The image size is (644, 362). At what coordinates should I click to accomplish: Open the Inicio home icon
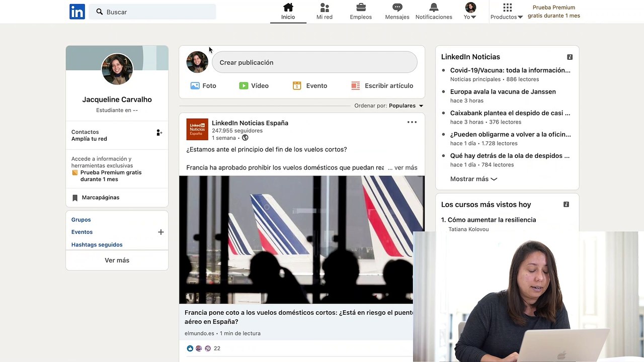288,7
